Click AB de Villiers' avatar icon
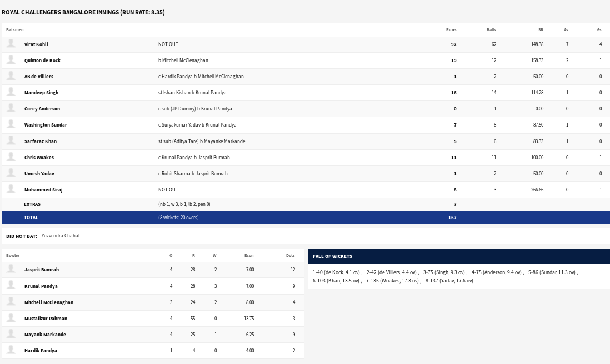610x364 pixels. (11, 76)
